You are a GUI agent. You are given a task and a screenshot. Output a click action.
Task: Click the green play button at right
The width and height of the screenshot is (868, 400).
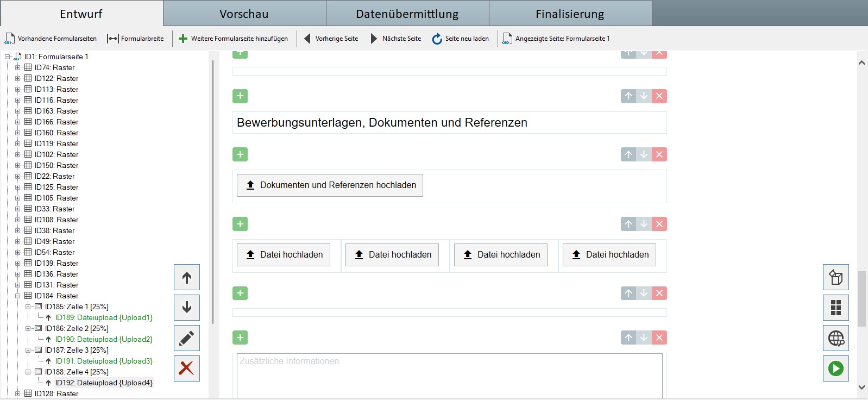pos(835,368)
